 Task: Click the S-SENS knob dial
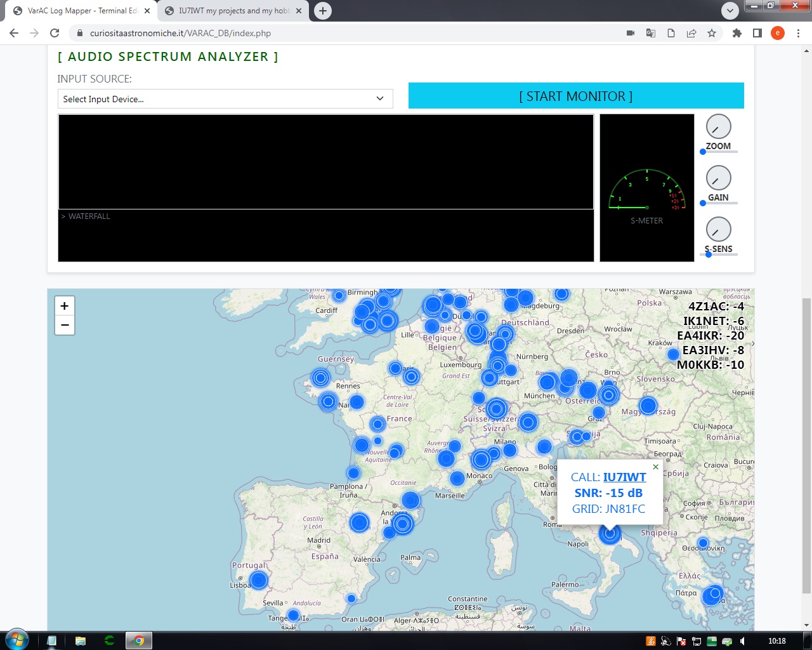[x=718, y=230]
